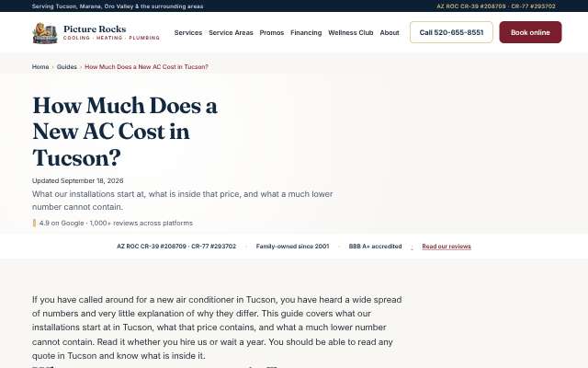
Task: Open the About menu item
Action: tap(390, 33)
